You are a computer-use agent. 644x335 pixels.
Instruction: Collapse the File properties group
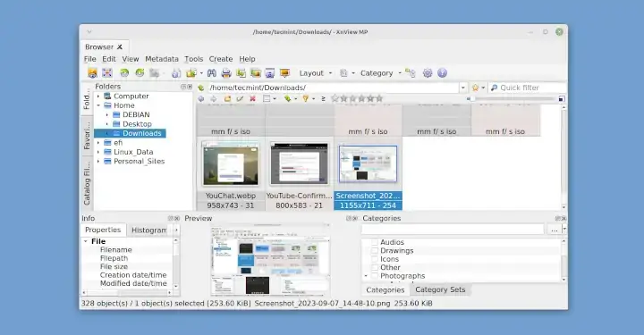86,241
